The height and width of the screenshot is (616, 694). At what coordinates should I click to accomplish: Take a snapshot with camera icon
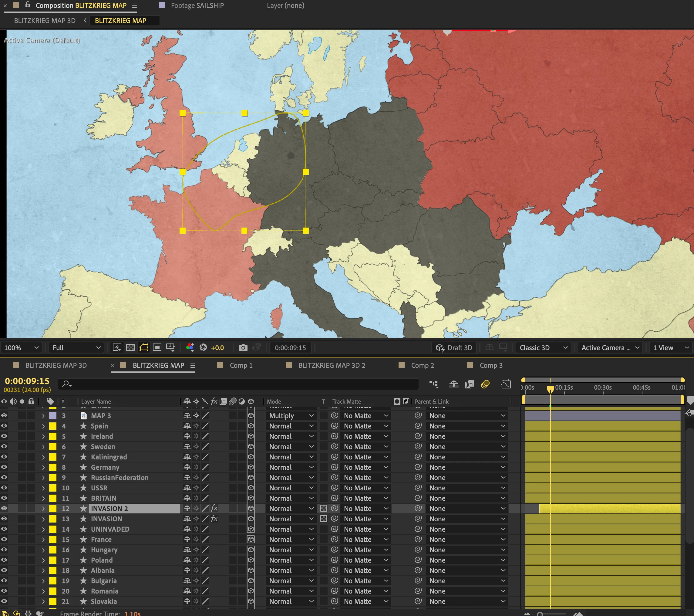pyautogui.click(x=243, y=347)
